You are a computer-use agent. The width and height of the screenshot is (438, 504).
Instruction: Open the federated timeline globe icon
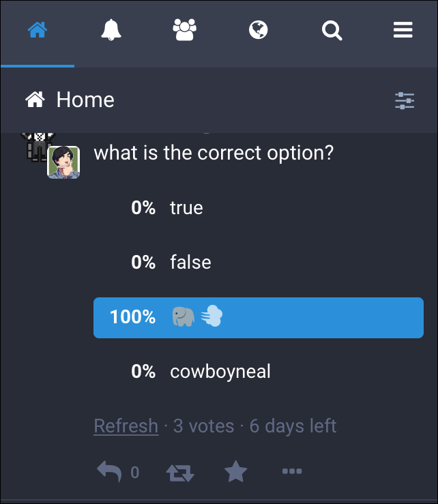258,31
